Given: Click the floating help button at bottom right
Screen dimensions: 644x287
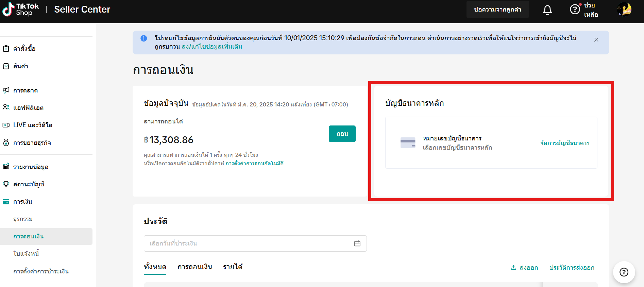Looking at the screenshot, I should (624, 272).
